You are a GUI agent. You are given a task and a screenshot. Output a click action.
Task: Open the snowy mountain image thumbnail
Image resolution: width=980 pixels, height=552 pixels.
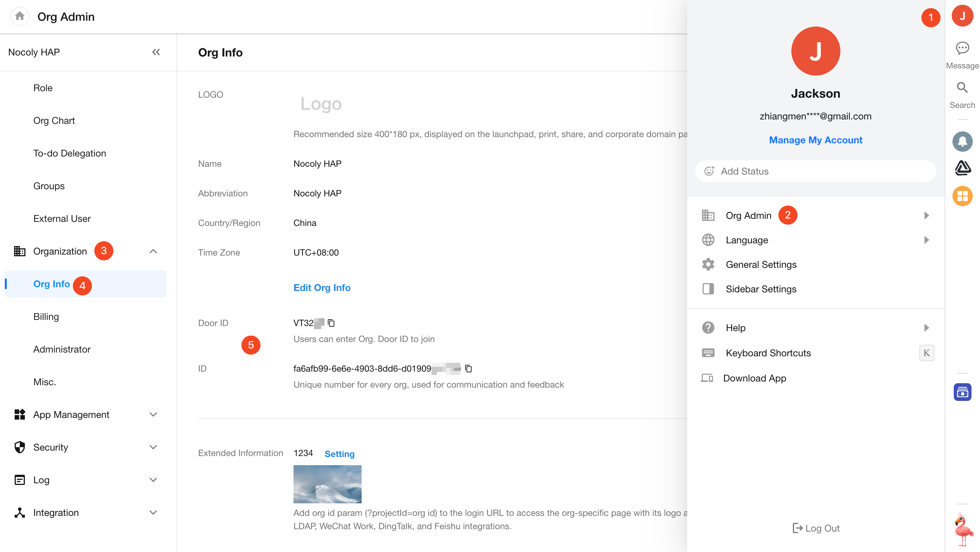point(327,484)
